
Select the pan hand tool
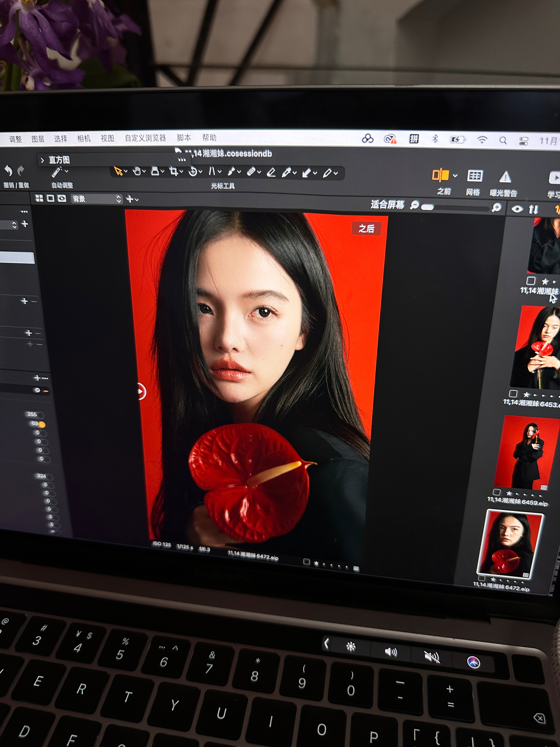click(137, 172)
